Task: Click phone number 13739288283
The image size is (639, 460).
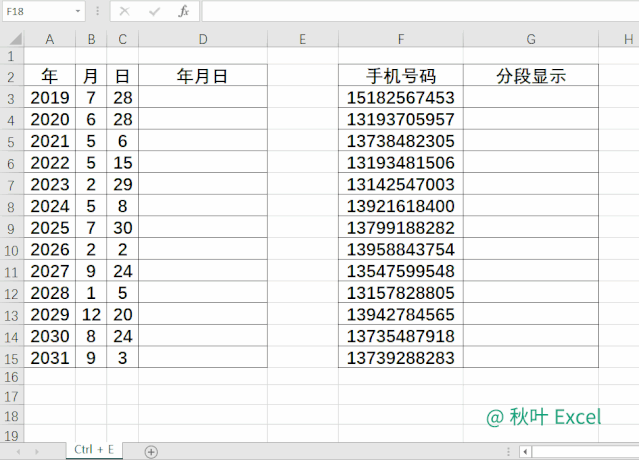Action: click(401, 358)
